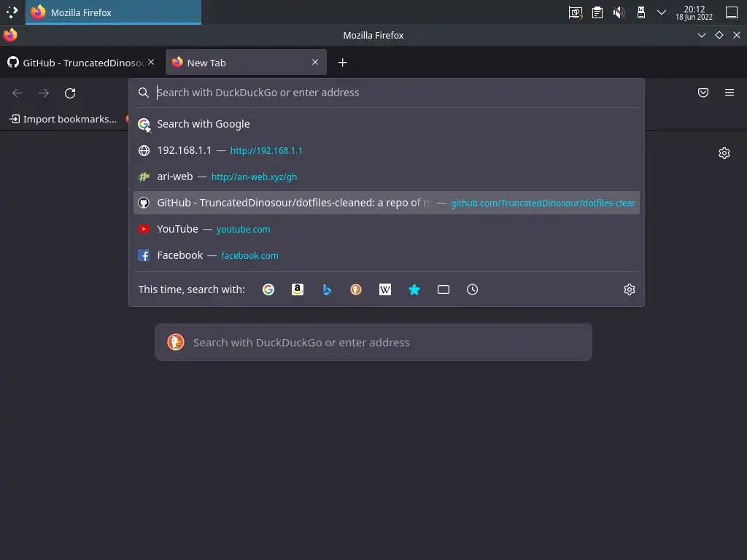
Task: Select the New Tab tab
Action: point(246,63)
